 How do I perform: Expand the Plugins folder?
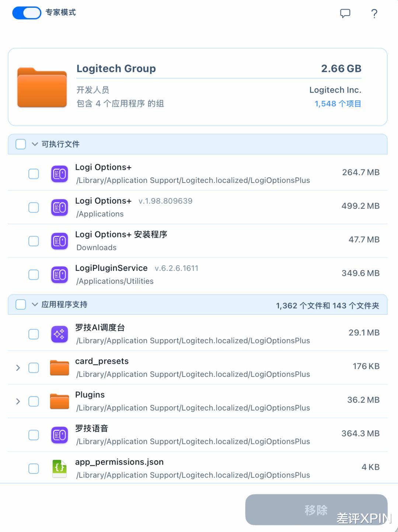18,401
